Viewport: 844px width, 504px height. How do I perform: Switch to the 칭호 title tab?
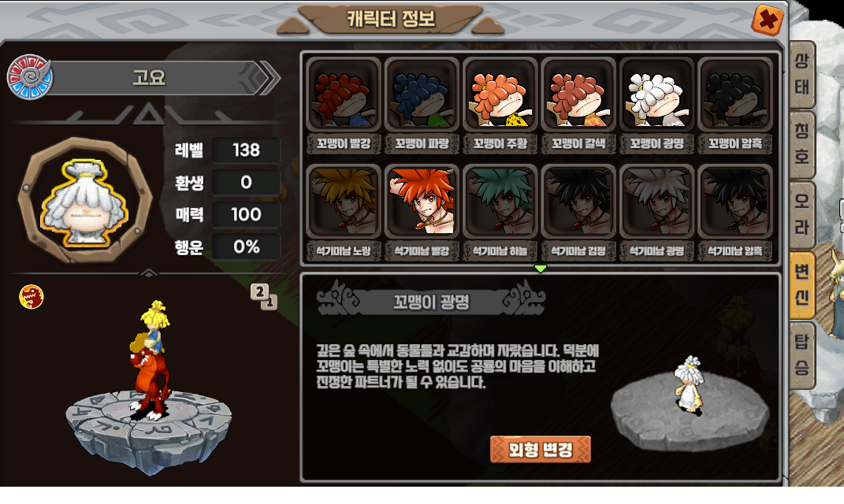click(802, 145)
